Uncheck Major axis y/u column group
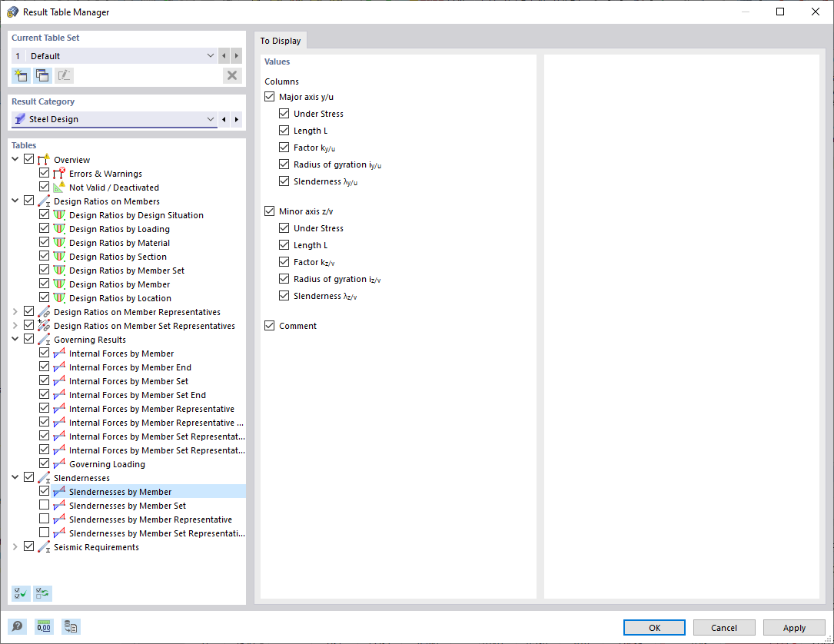 pyautogui.click(x=270, y=97)
